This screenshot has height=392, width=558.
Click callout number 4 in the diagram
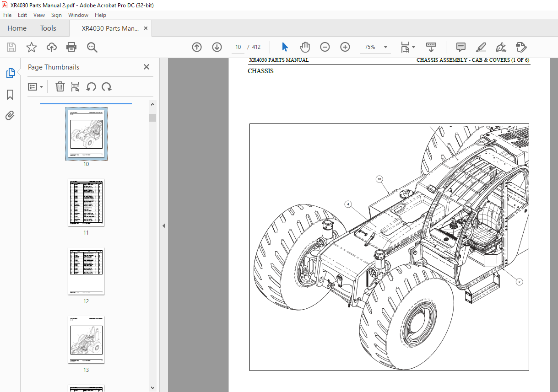[348, 204]
